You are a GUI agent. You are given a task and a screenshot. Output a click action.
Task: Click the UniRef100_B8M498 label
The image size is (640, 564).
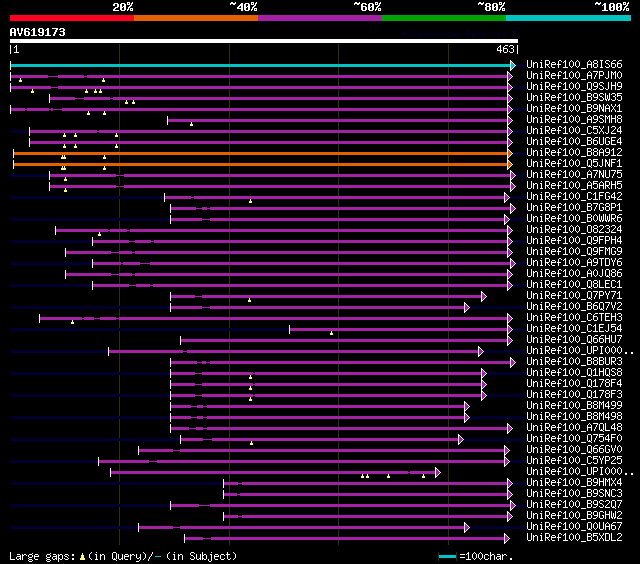pyautogui.click(x=574, y=417)
